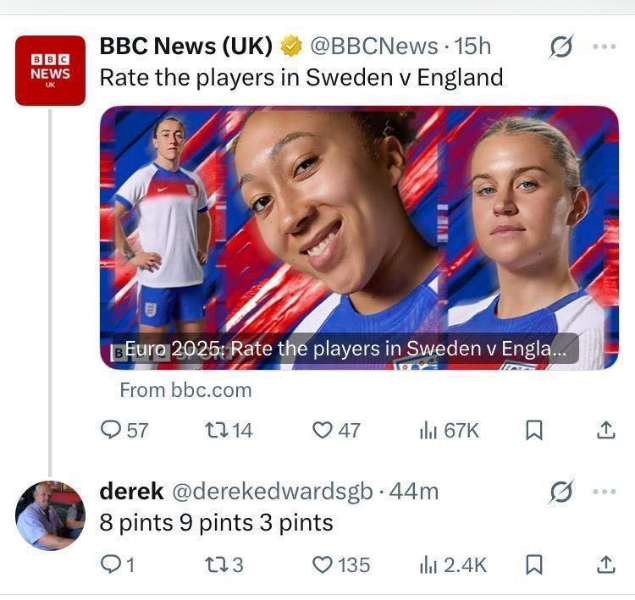Like derek's comment with 135 likes

(322, 565)
